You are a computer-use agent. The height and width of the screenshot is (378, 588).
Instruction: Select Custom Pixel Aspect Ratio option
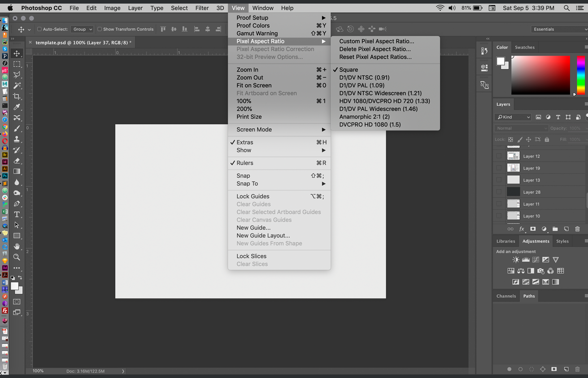[385, 41]
